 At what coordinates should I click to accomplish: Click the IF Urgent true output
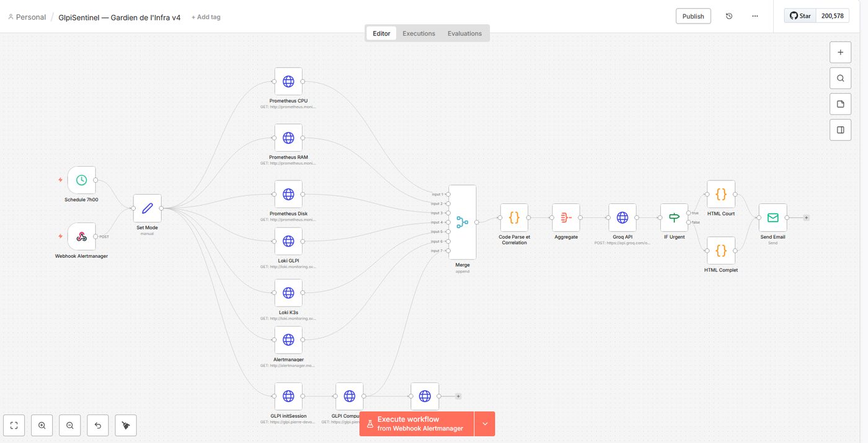(688, 213)
